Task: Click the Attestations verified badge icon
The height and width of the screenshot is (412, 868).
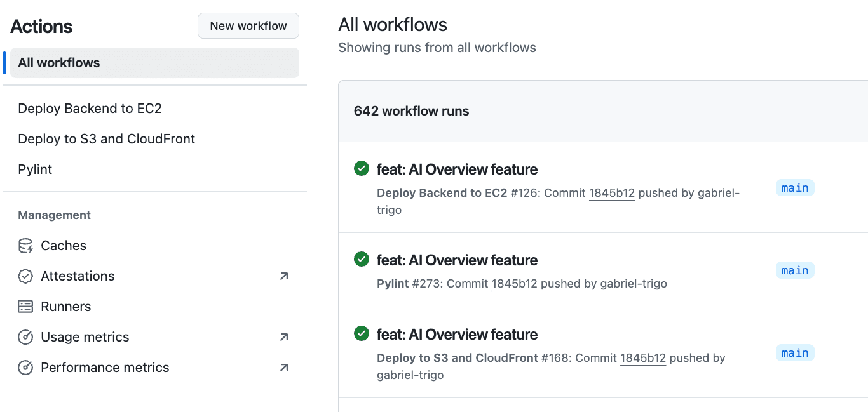Action: (x=25, y=276)
